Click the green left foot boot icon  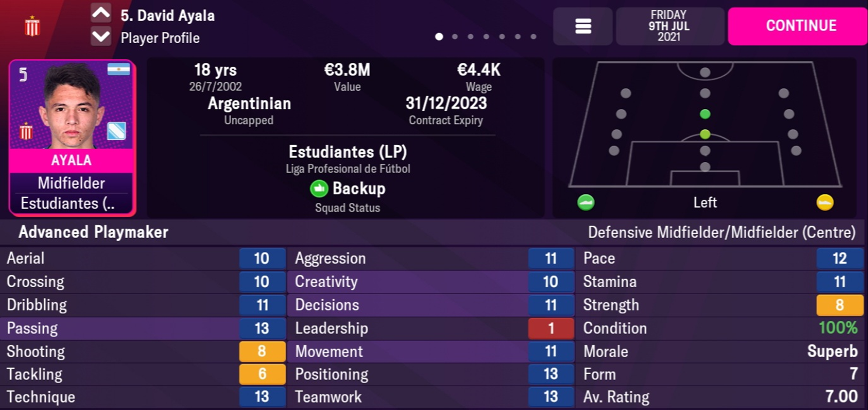click(x=586, y=202)
